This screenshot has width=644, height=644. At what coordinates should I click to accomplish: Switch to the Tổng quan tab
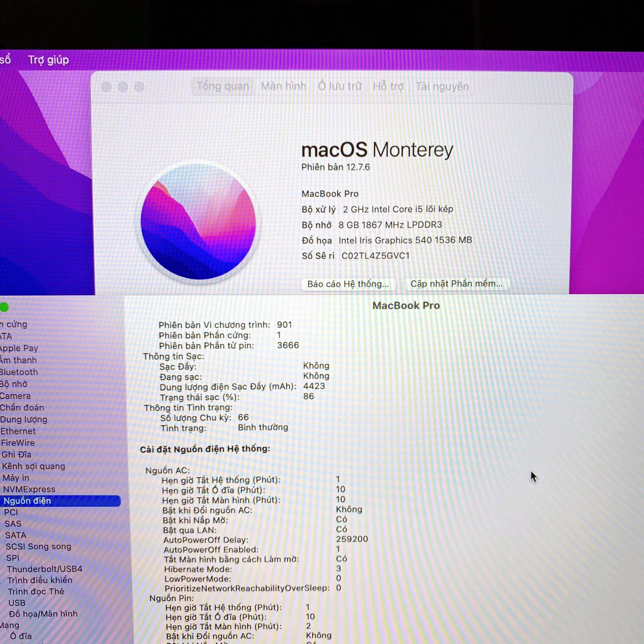[x=223, y=86]
